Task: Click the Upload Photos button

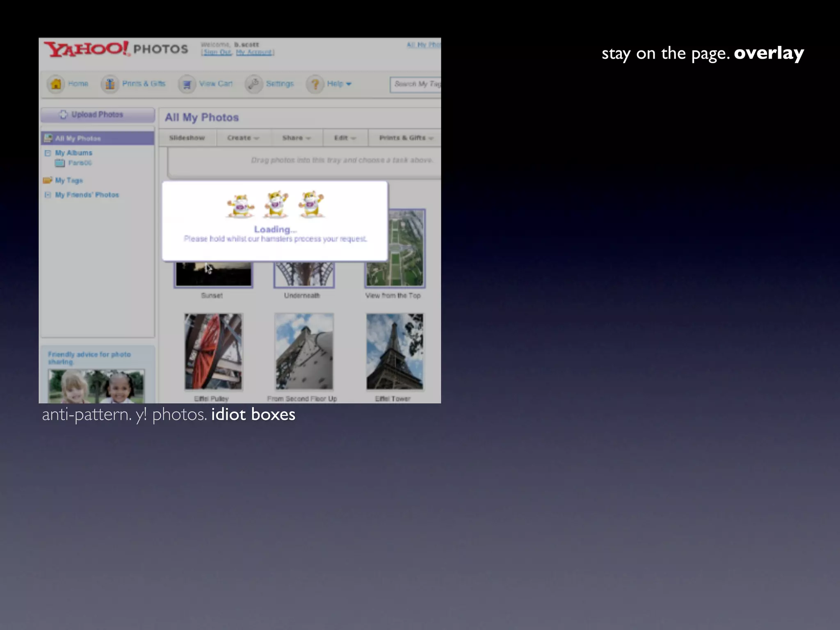Action: click(x=98, y=115)
